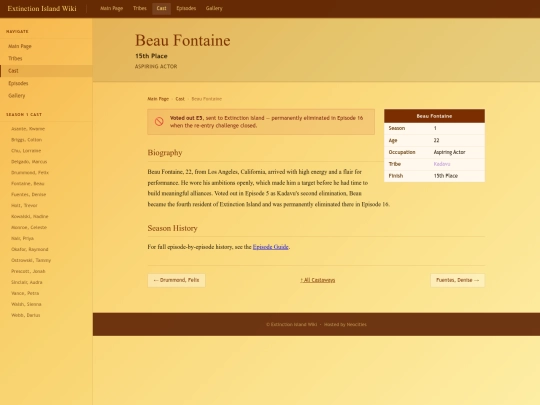Open Monroe, Celeste cast page
Viewport: 540px width, 405px height.
point(29,228)
